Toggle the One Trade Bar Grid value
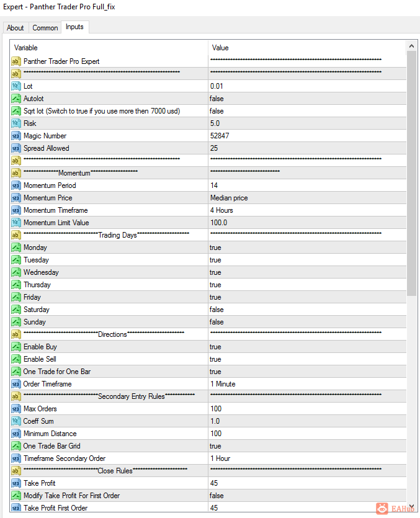Viewport: 420px width, 518px height. pyautogui.click(x=215, y=446)
